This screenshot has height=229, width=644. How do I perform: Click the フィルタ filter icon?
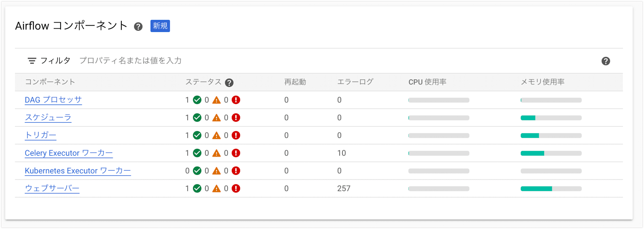(x=32, y=61)
